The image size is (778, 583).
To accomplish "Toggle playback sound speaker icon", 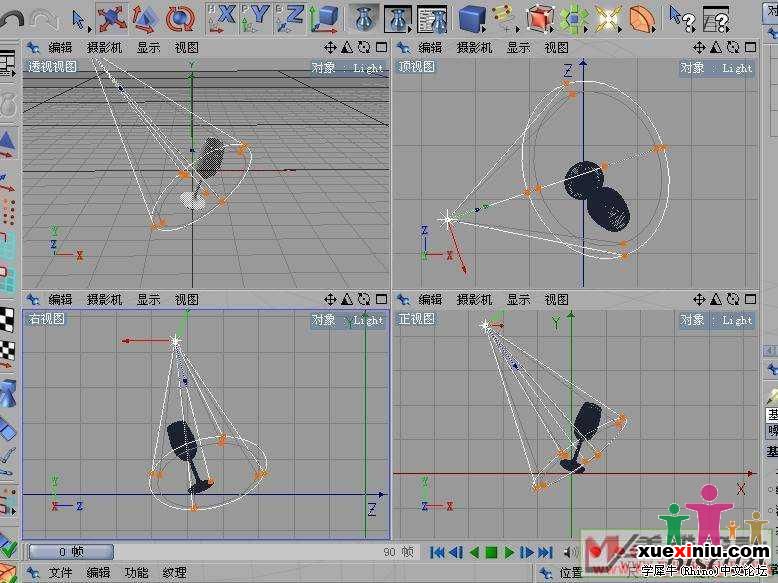I will [571, 552].
